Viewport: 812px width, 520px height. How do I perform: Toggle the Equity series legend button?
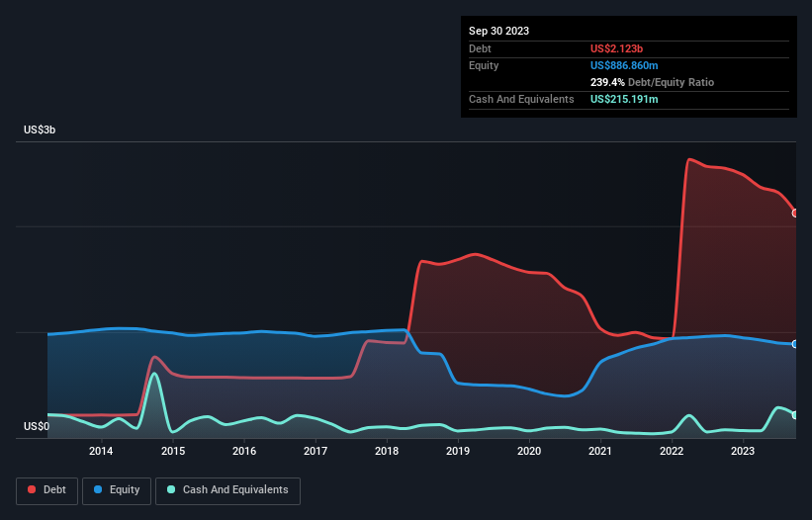tap(117, 490)
